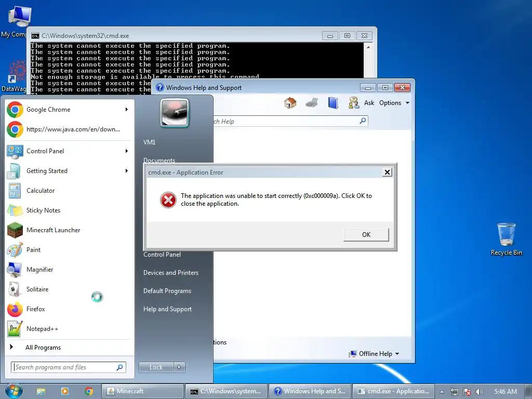Launch Firefox from Start menu
Screen dimensions: 532x399
pyautogui.click(x=70, y=309)
